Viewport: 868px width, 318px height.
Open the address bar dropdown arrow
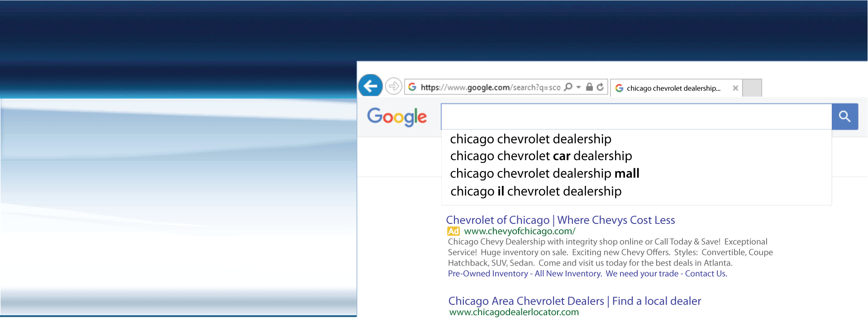tap(578, 87)
